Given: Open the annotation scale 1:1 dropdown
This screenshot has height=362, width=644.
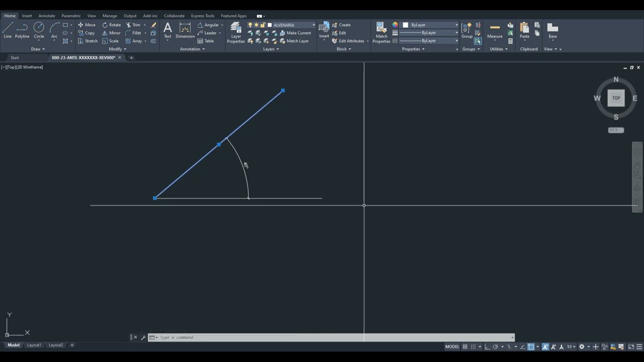Looking at the screenshot, I should tap(570, 346).
